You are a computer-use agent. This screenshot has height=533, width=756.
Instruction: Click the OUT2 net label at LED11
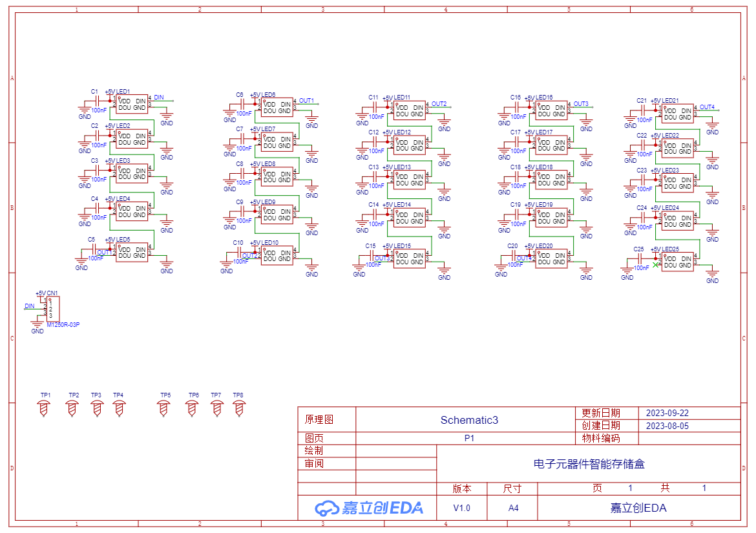(439, 103)
